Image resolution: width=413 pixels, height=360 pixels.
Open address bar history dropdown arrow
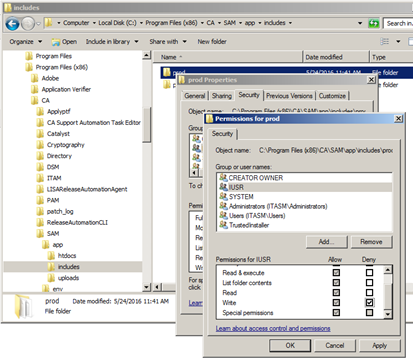(360, 23)
